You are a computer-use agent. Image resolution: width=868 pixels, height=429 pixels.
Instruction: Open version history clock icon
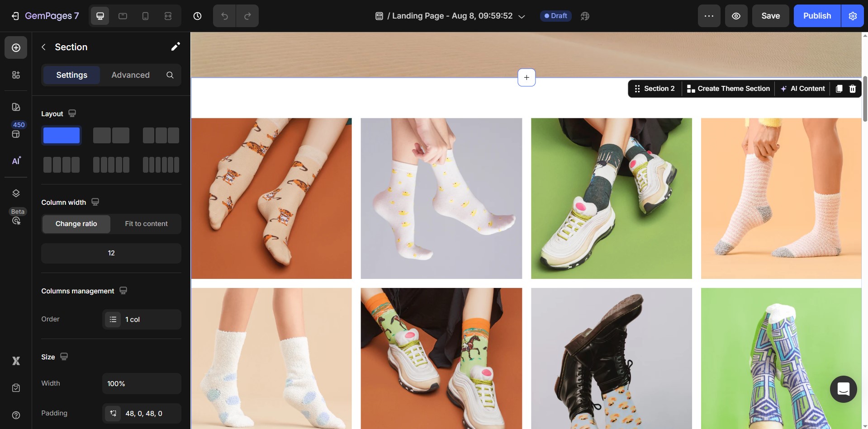[x=197, y=16]
